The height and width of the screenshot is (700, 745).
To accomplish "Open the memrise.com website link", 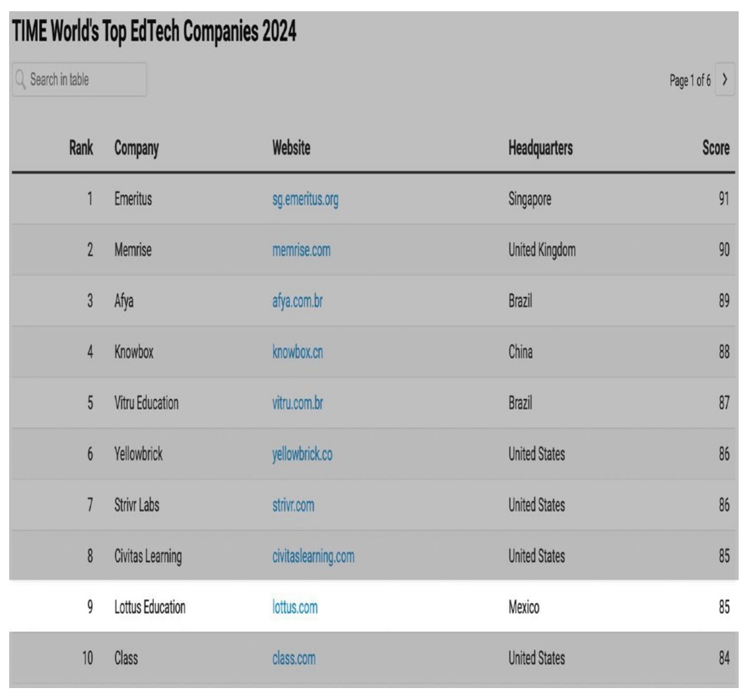I will (x=301, y=250).
